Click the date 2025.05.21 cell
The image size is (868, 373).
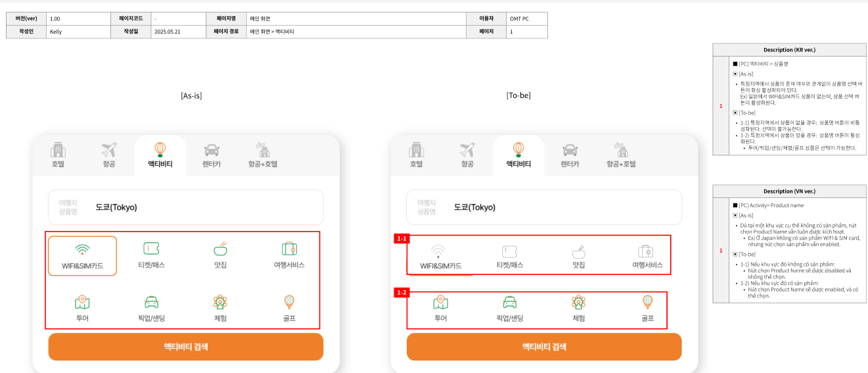click(x=179, y=32)
